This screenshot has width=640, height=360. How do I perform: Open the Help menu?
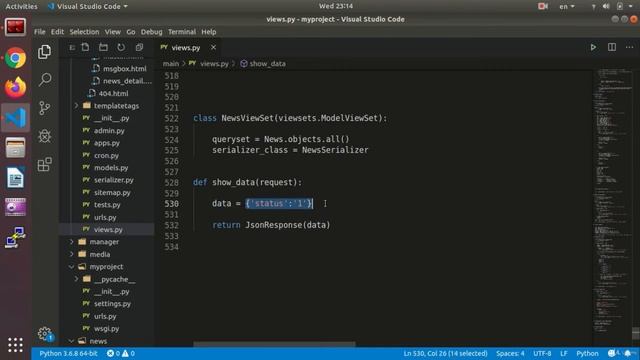pyautogui.click(x=209, y=32)
